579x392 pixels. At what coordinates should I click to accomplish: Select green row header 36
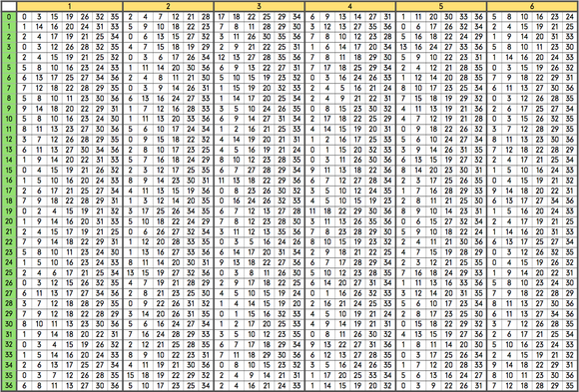pos(9,385)
